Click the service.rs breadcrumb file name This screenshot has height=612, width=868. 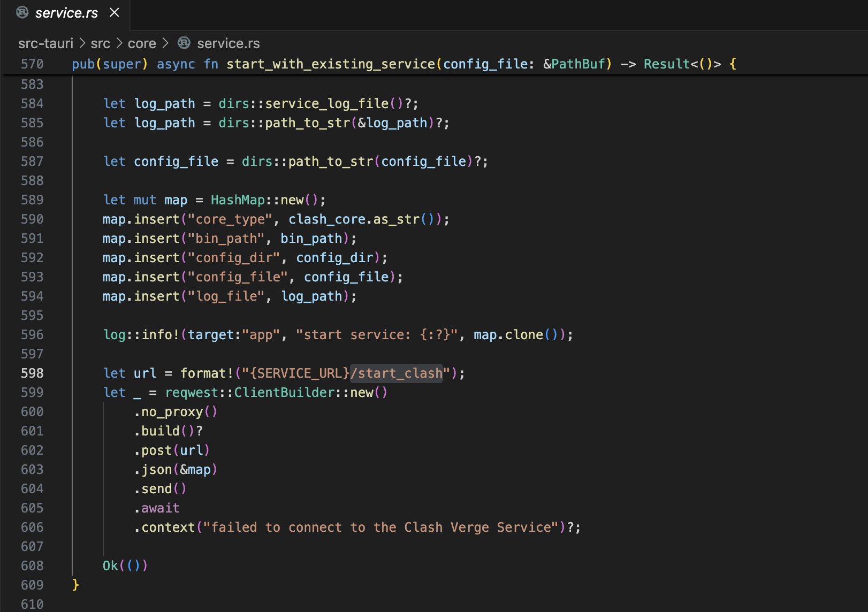coord(228,43)
